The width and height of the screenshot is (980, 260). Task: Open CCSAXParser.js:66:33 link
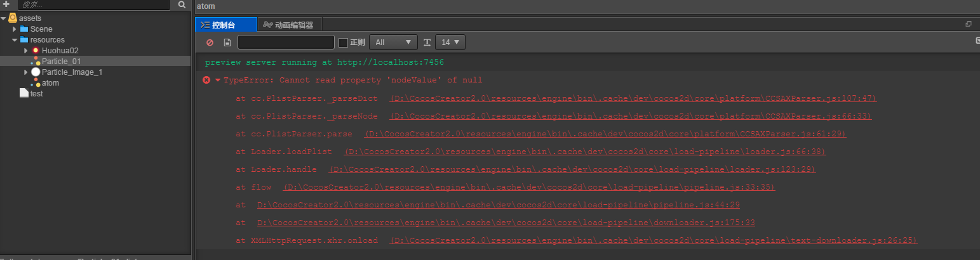pos(631,116)
